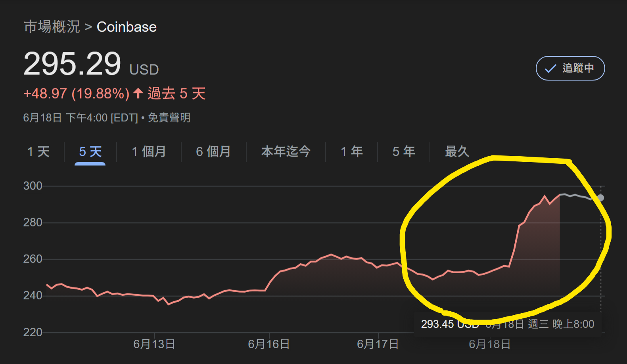Click the +48.97 (19.88%) change text

tap(77, 94)
